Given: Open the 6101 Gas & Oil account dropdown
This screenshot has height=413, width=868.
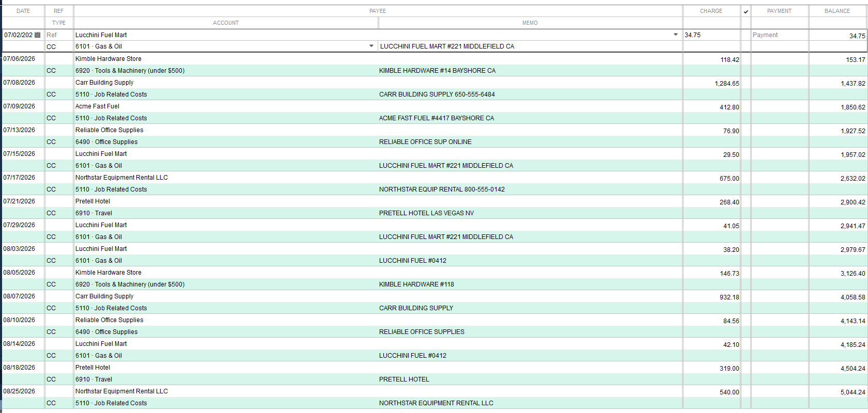Looking at the screenshot, I should point(371,46).
